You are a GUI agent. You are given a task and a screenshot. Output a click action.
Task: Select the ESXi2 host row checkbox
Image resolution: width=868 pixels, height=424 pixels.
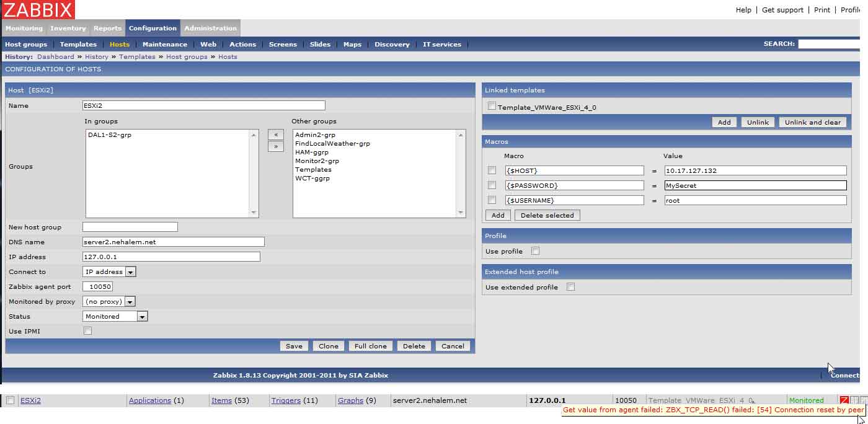[x=10, y=400]
